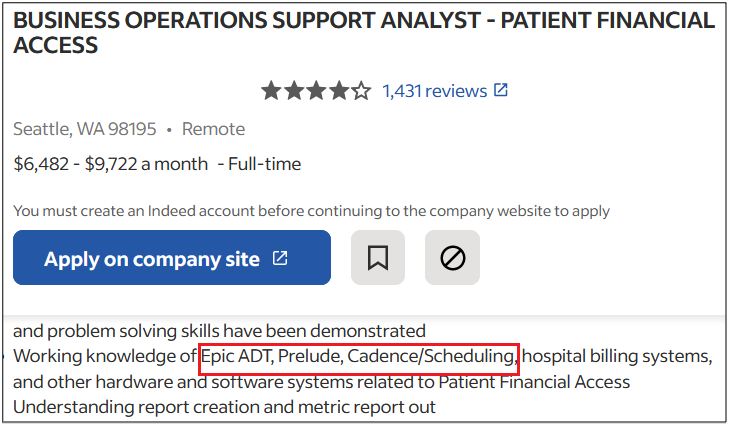Click the Indeed account notice text
The image size is (730, 425).
tap(311, 211)
